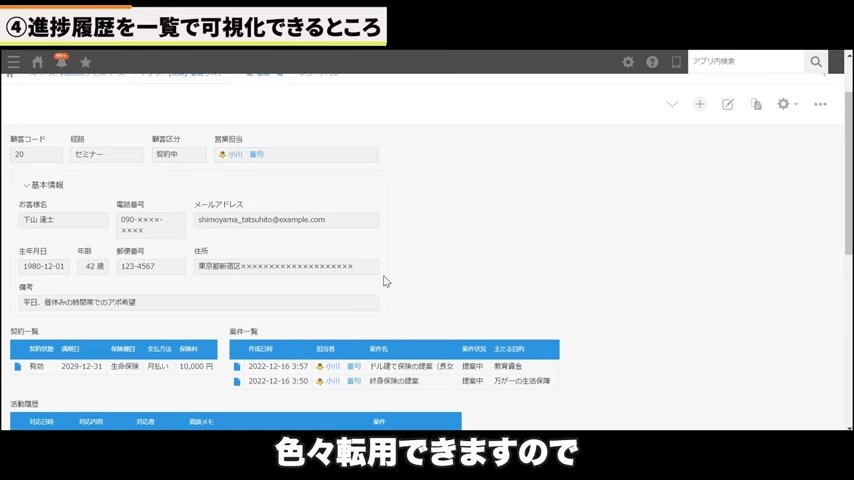The width and height of the screenshot is (854, 480).
Task: Click the 備考 note about lunchtime appointments
Action: tap(199, 303)
